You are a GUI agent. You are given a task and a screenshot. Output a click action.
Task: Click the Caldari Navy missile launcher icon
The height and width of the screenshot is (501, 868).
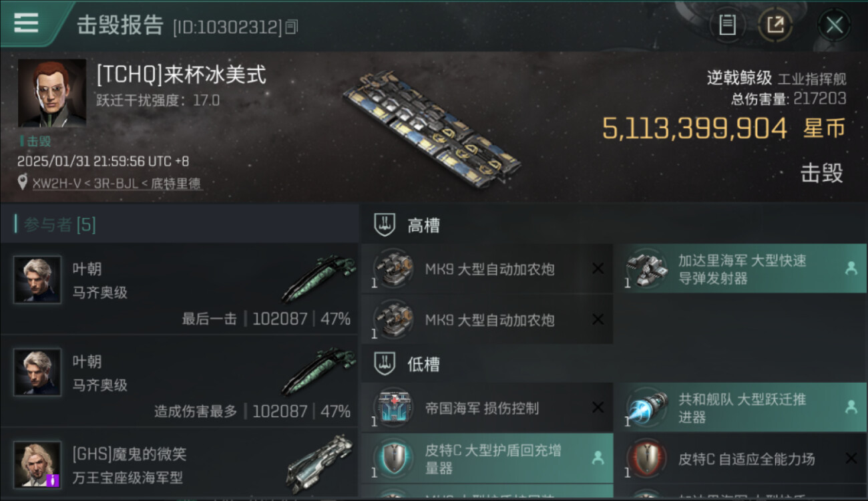[x=646, y=269]
